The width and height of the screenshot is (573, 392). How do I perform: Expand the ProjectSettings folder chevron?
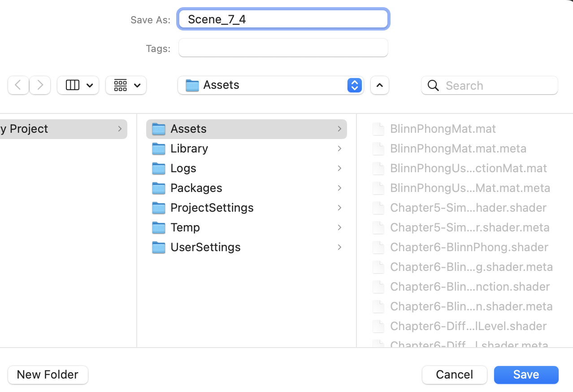click(x=339, y=208)
